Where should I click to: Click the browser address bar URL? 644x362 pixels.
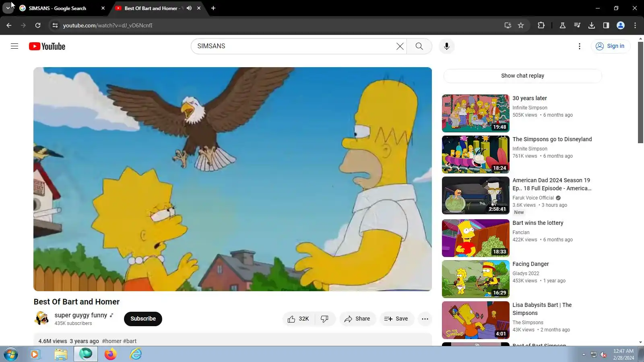[108, 25]
